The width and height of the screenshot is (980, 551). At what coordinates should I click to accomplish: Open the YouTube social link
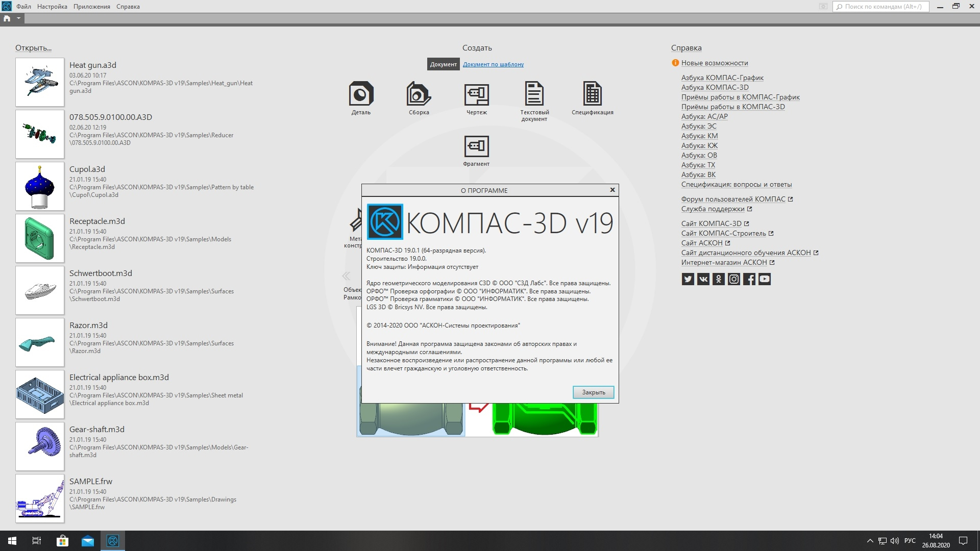click(764, 279)
